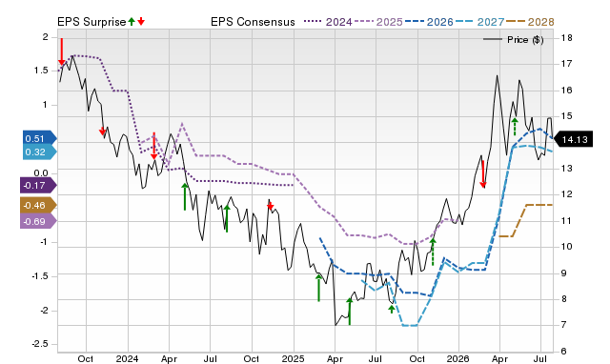
Task: Click the right price axis value '6'
Action: (564, 352)
